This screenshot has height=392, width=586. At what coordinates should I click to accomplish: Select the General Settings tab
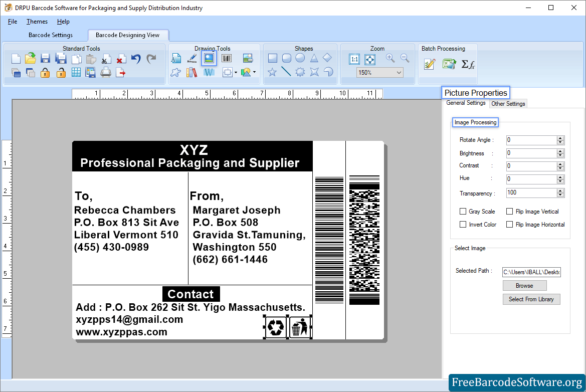click(466, 103)
